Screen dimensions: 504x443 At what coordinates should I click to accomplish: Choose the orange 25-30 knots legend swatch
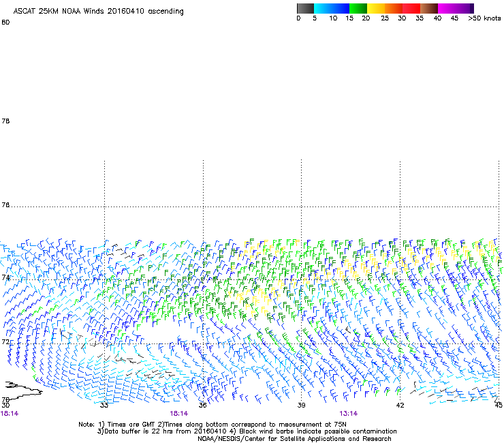click(x=394, y=8)
